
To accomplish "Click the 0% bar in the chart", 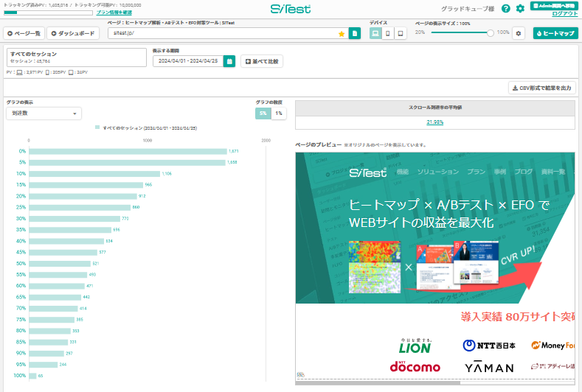I will pyautogui.click(x=128, y=151).
